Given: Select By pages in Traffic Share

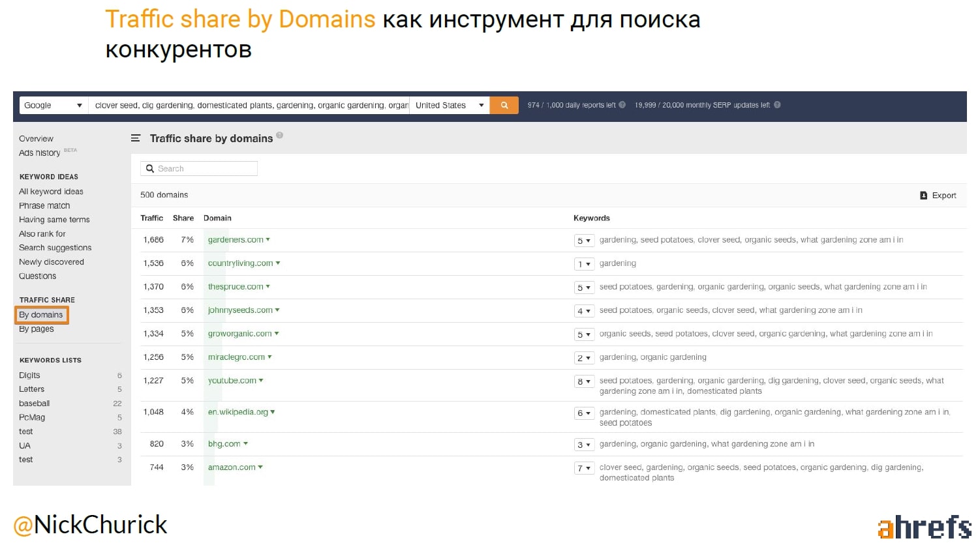Looking at the screenshot, I should click(37, 329).
